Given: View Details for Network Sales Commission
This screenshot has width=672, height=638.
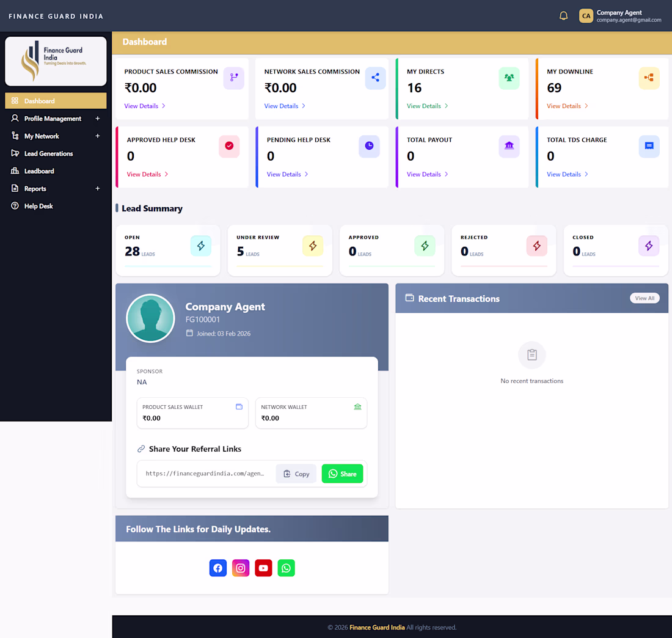Looking at the screenshot, I should pyautogui.click(x=285, y=106).
